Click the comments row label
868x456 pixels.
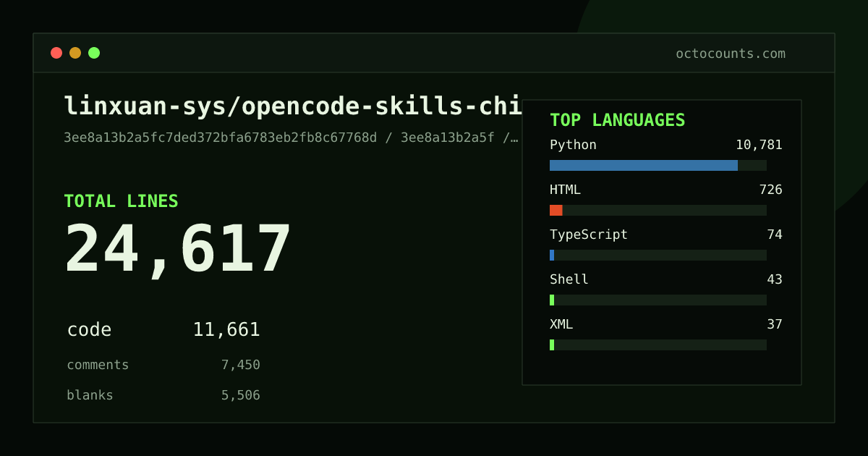point(98,365)
